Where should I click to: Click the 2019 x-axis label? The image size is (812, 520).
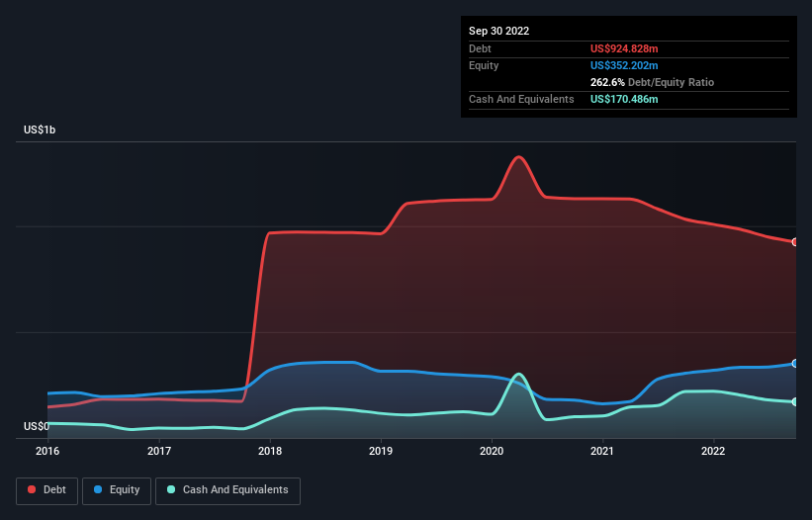(381, 451)
